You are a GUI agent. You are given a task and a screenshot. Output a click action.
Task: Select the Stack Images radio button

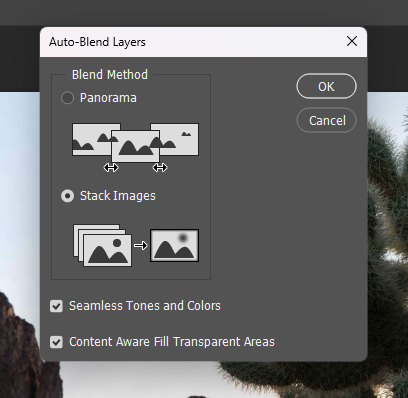67,196
